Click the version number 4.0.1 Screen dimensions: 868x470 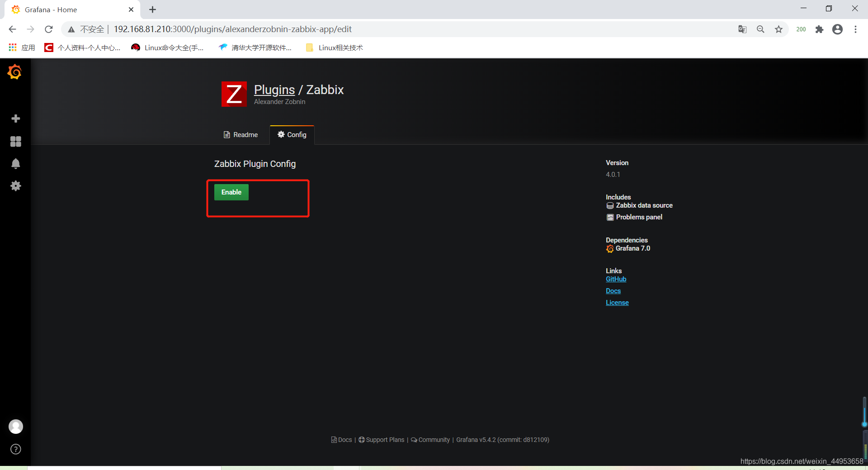(x=613, y=175)
